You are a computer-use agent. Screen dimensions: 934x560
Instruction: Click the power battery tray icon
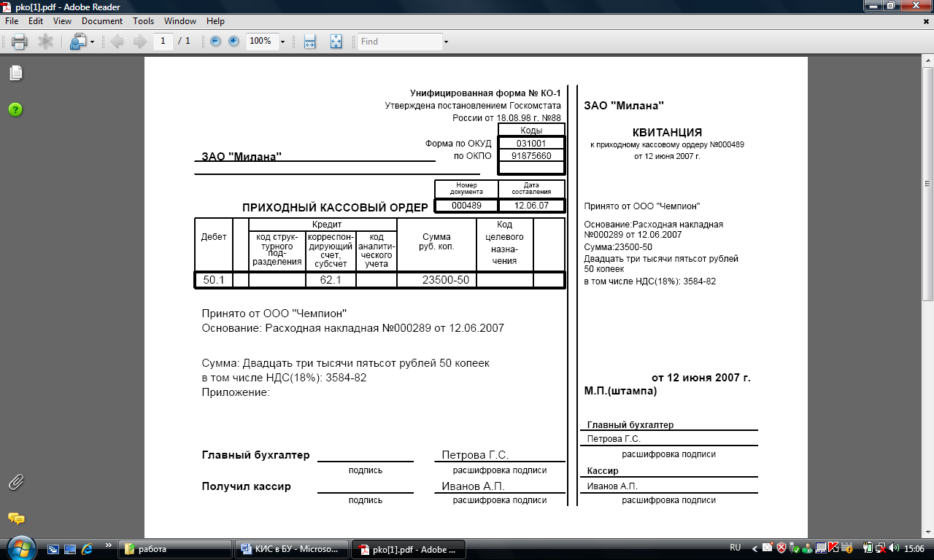869,548
